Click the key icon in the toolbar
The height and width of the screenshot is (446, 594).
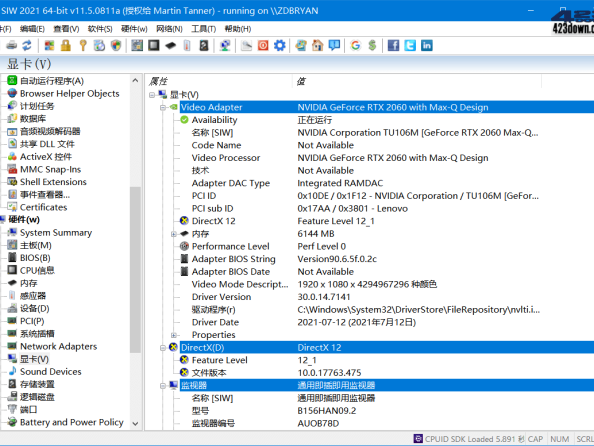[x=83, y=45]
